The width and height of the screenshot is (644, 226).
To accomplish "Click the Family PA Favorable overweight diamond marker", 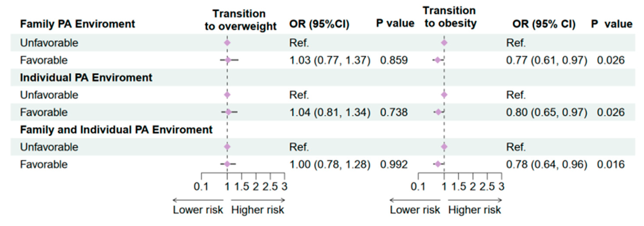I will (228, 60).
